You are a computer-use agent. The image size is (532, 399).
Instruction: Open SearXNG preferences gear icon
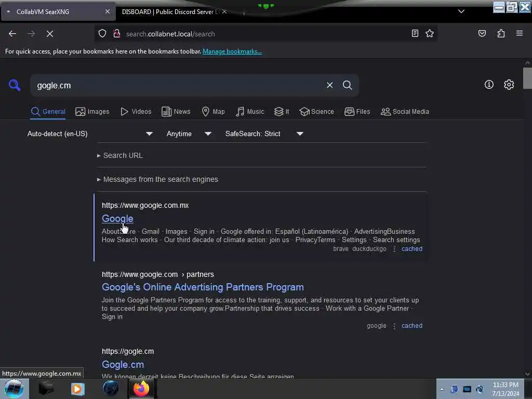point(509,85)
